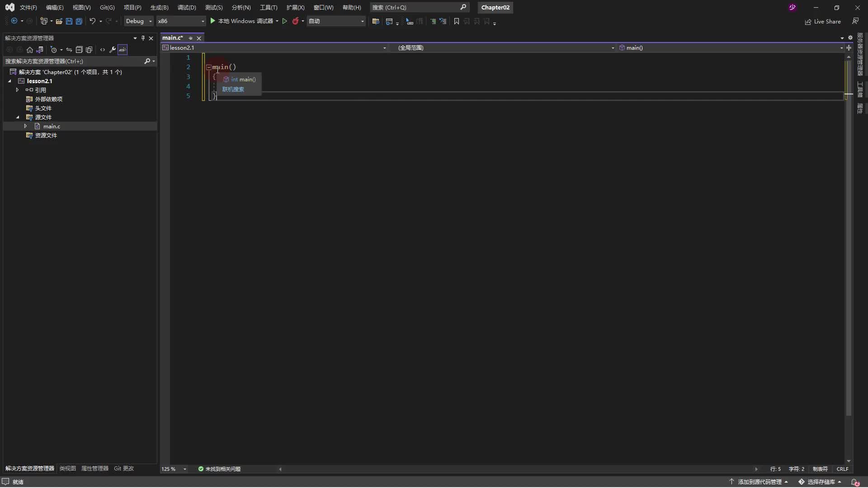Select the 头文件 folder in the tree

point(43,108)
